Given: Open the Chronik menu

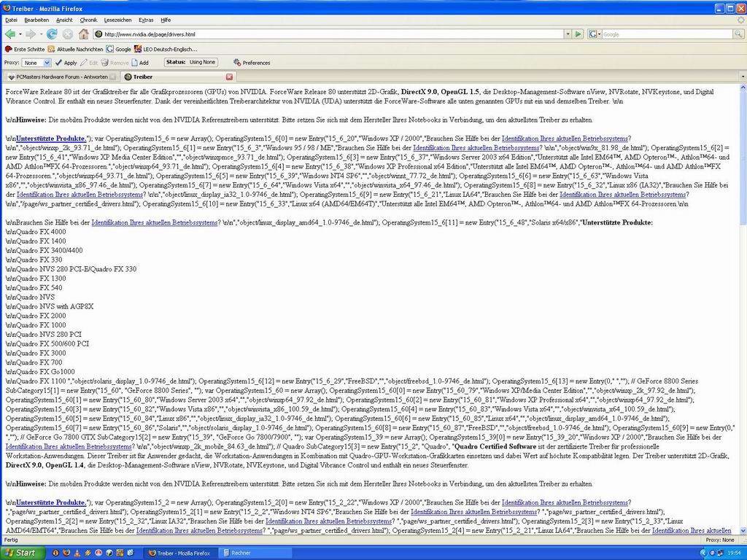Looking at the screenshot, I should pos(88,20).
